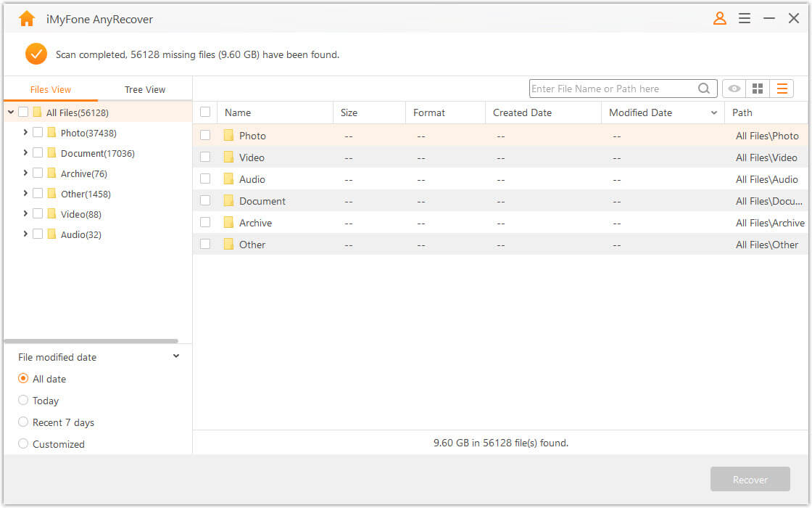Select the Files View tab
The image size is (812, 508).
(x=51, y=89)
